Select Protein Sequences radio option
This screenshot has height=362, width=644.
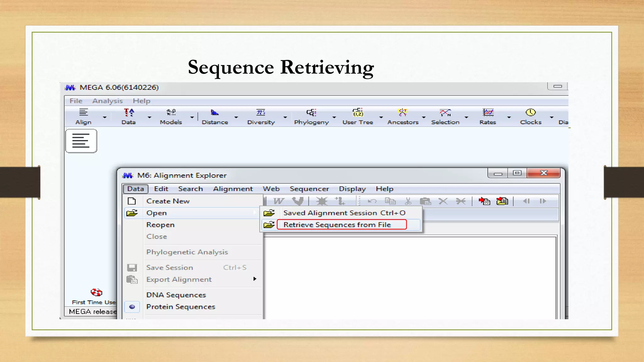click(x=180, y=307)
